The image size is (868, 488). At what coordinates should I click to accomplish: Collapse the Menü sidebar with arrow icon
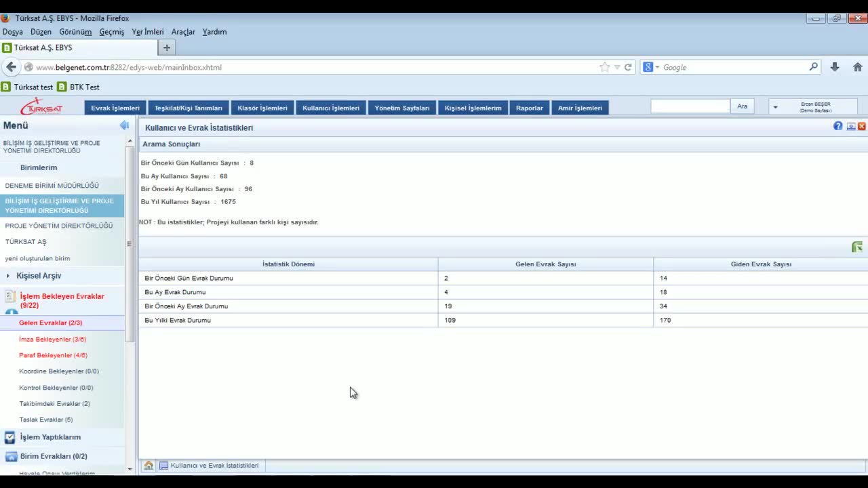pyautogui.click(x=124, y=125)
